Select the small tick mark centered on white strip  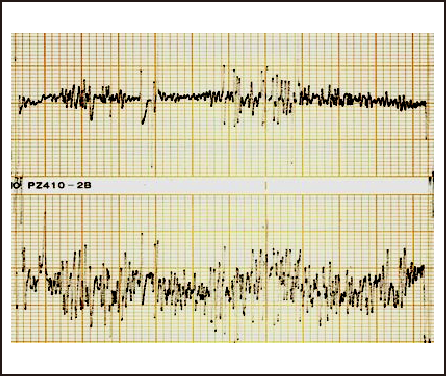(266, 186)
